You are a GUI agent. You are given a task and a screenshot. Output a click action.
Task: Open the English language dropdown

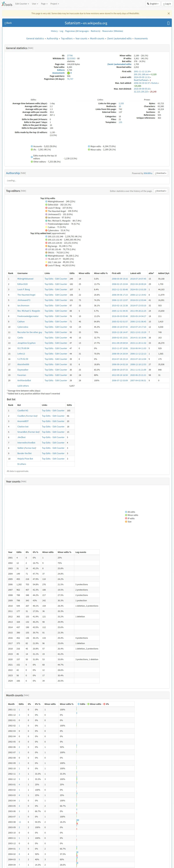pyautogui.click(x=153, y=4)
